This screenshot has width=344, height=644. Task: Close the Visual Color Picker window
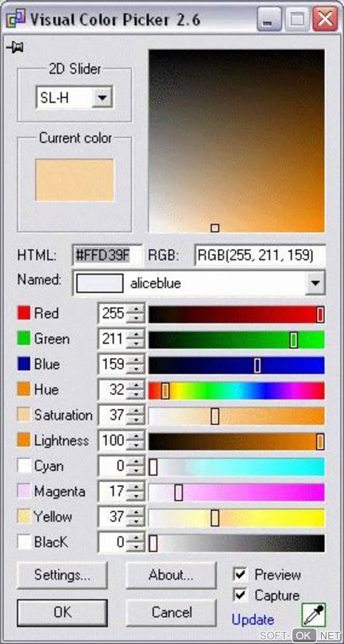tap(325, 20)
